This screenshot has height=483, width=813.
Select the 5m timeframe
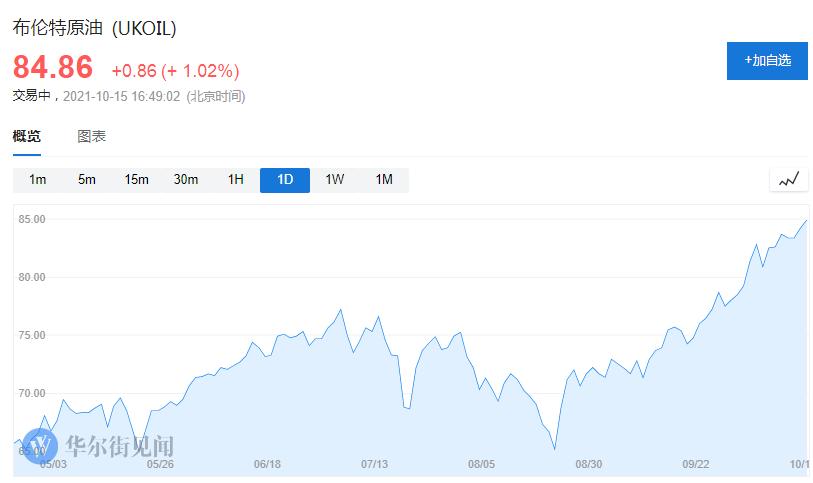(x=87, y=180)
